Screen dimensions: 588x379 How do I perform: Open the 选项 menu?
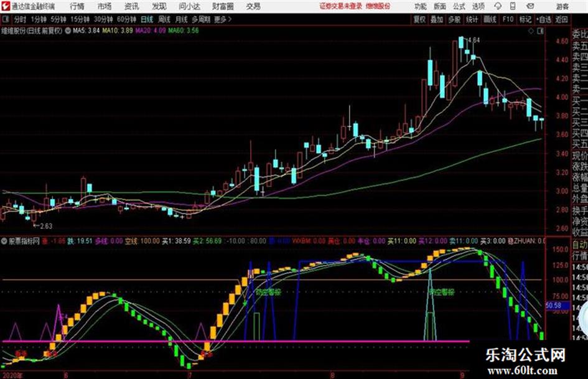[478, 6]
